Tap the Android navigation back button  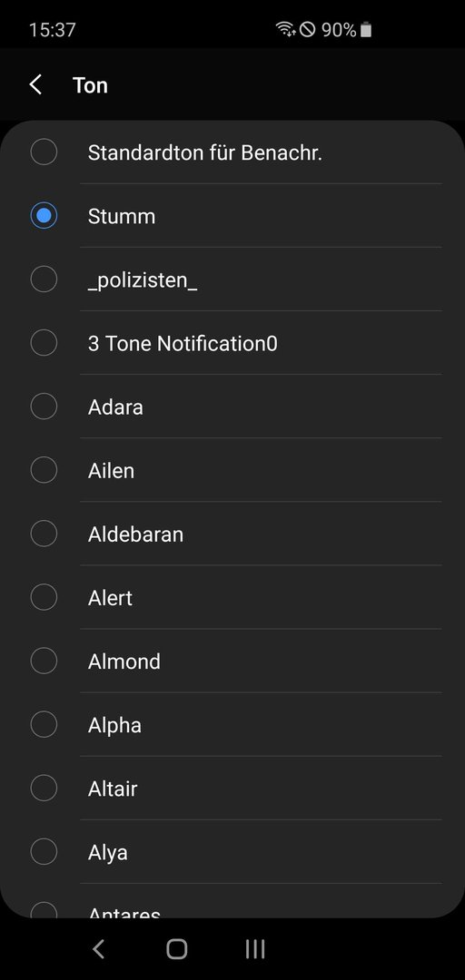pyautogui.click(x=98, y=949)
